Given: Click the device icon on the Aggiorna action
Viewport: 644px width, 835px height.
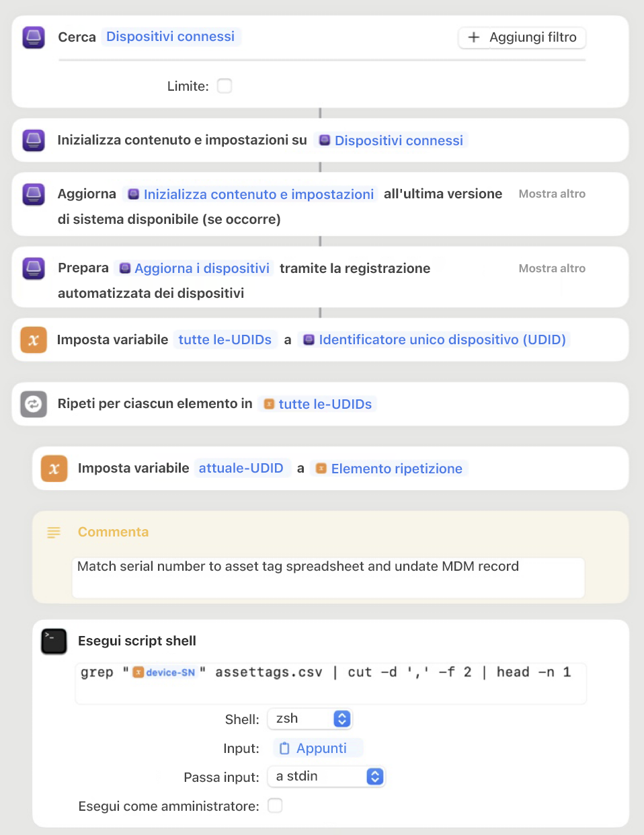Looking at the screenshot, I should tap(33, 194).
